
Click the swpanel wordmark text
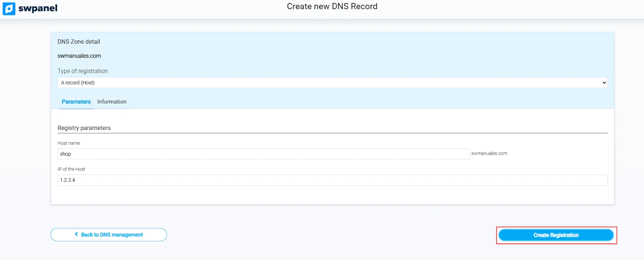[38, 8]
